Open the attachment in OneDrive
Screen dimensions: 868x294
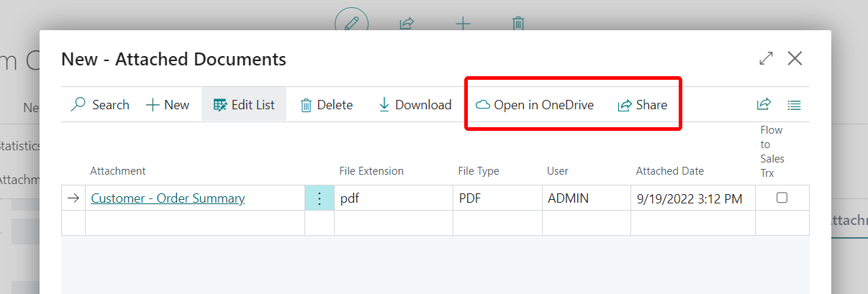(535, 105)
